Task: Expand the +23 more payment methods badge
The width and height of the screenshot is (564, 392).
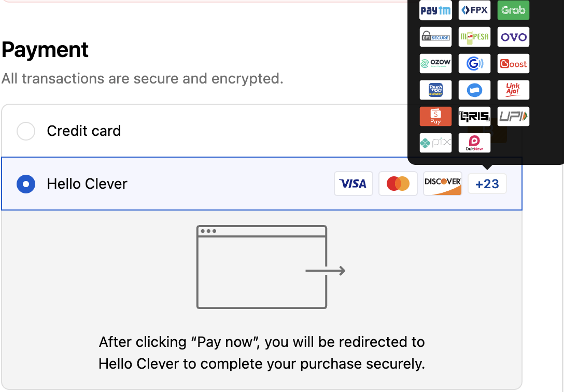Action: pyautogui.click(x=487, y=184)
